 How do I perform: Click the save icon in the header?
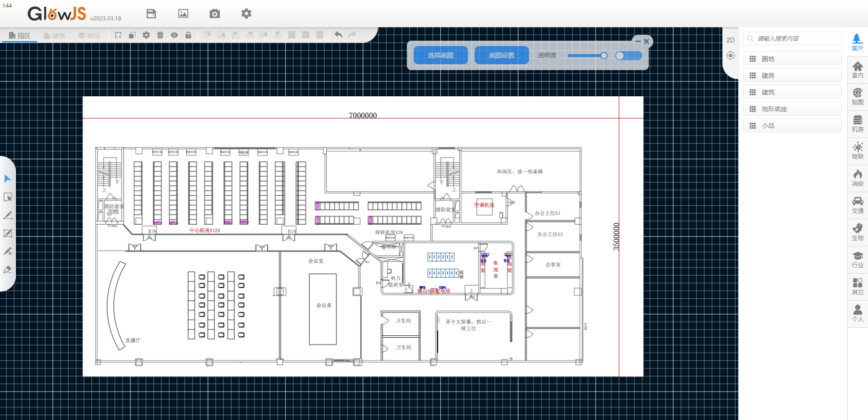[151, 14]
